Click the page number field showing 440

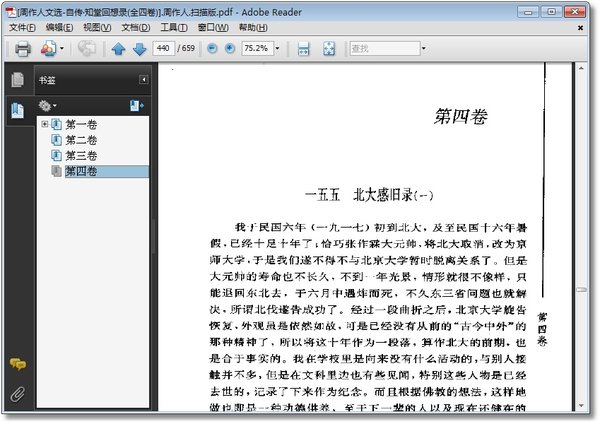point(163,48)
